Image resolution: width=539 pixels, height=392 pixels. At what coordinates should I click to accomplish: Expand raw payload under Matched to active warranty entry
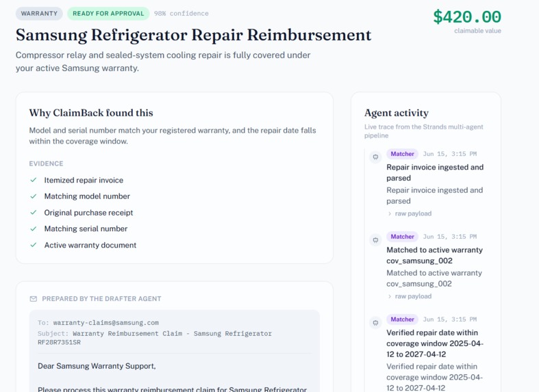coord(410,296)
